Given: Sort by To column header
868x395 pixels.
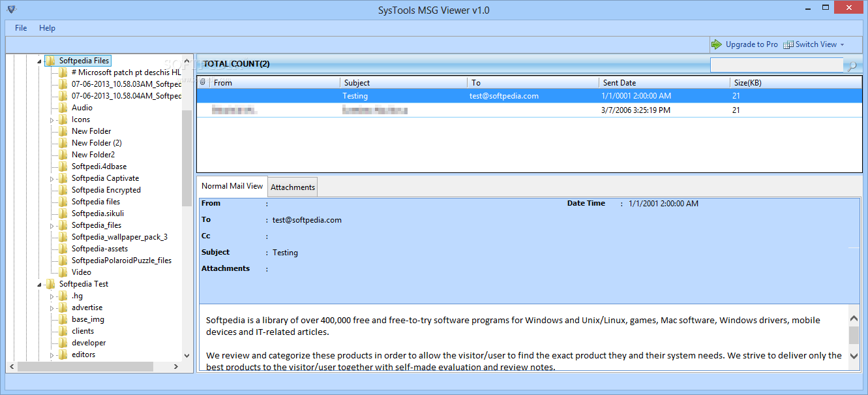Looking at the screenshot, I should (533, 82).
